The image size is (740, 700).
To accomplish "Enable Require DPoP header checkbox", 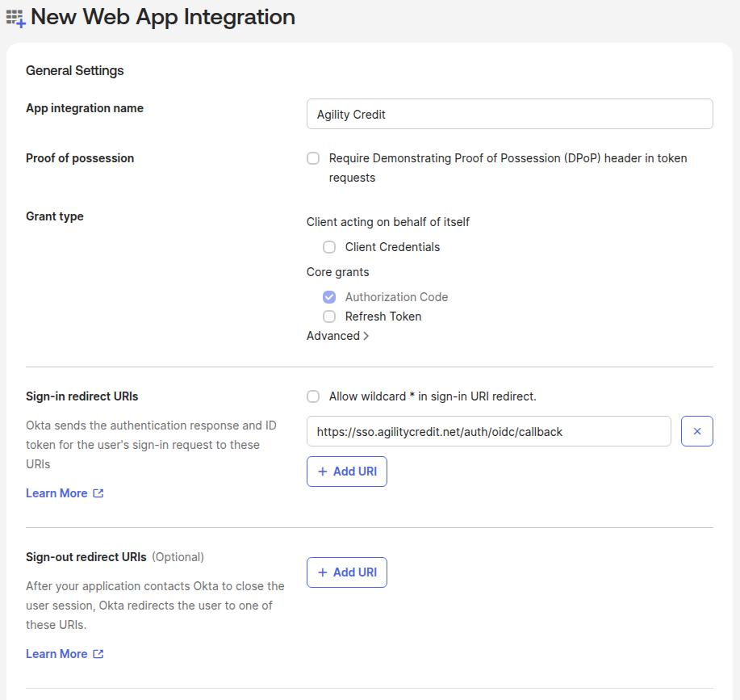I will 313,158.
